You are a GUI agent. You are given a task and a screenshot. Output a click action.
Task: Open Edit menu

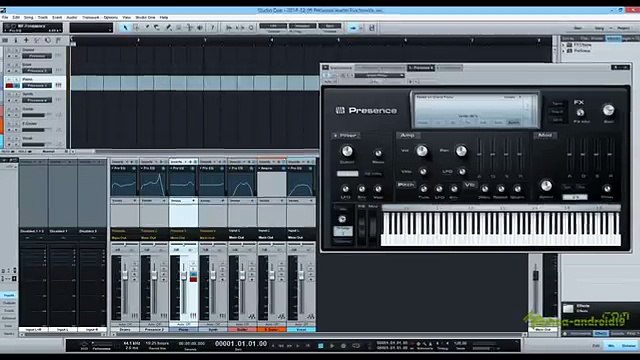16,18
